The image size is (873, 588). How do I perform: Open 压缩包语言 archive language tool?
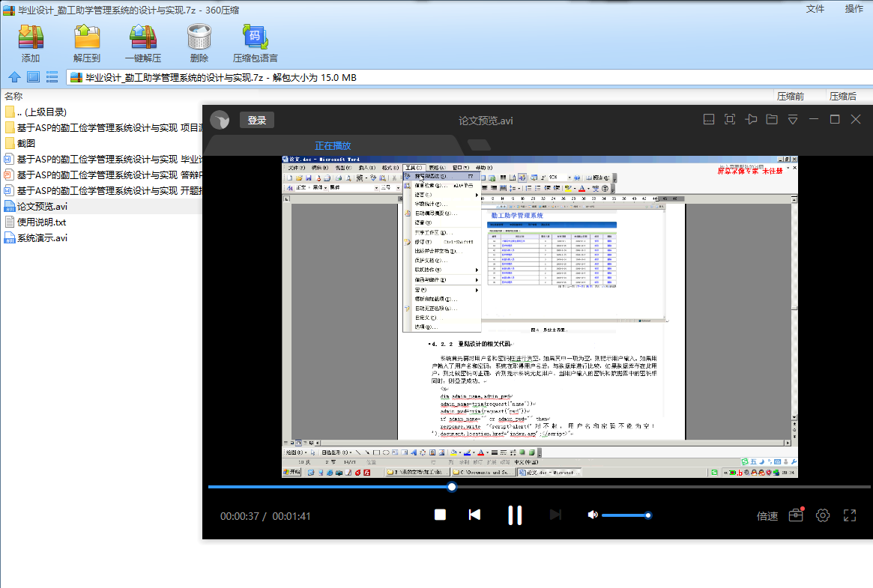(x=255, y=43)
